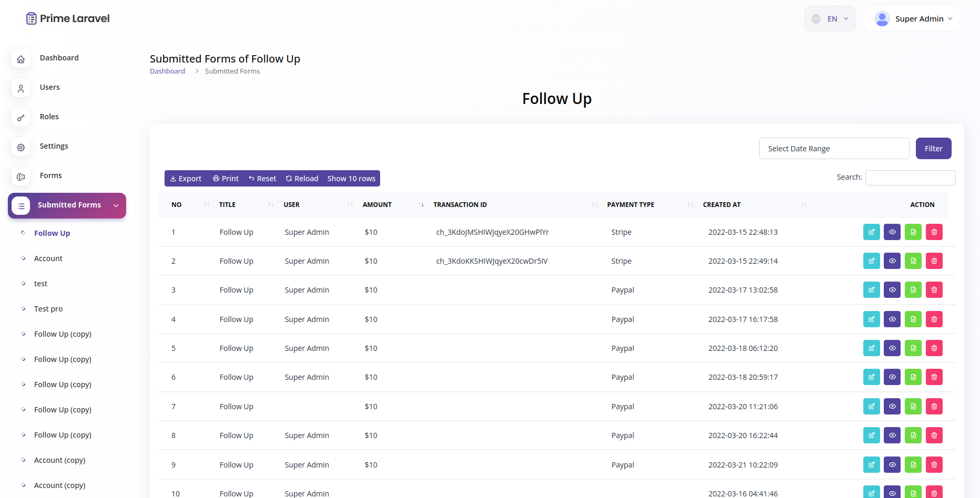The width and height of the screenshot is (980, 498).
Task: Select Account under Submitted Forms
Action: click(x=48, y=258)
